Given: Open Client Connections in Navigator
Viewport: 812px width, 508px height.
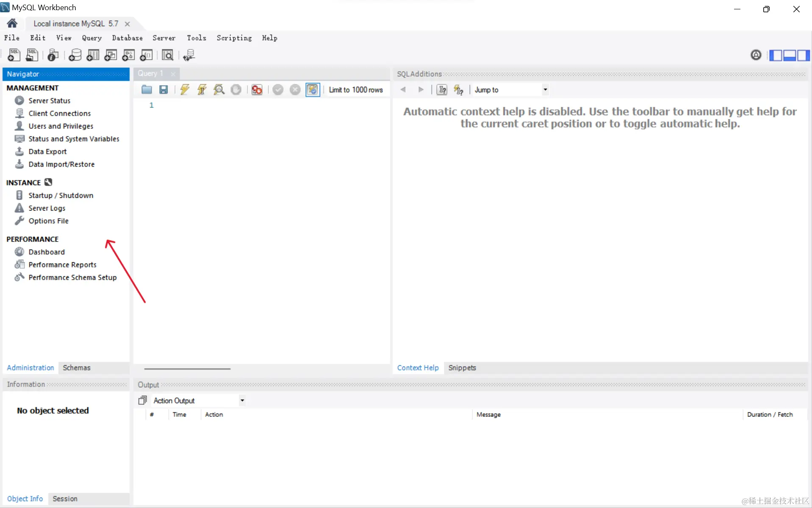Looking at the screenshot, I should coord(60,113).
